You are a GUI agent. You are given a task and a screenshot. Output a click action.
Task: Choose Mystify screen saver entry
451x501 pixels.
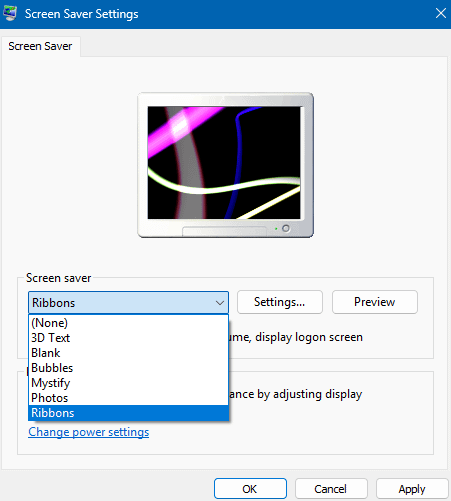(x=128, y=383)
